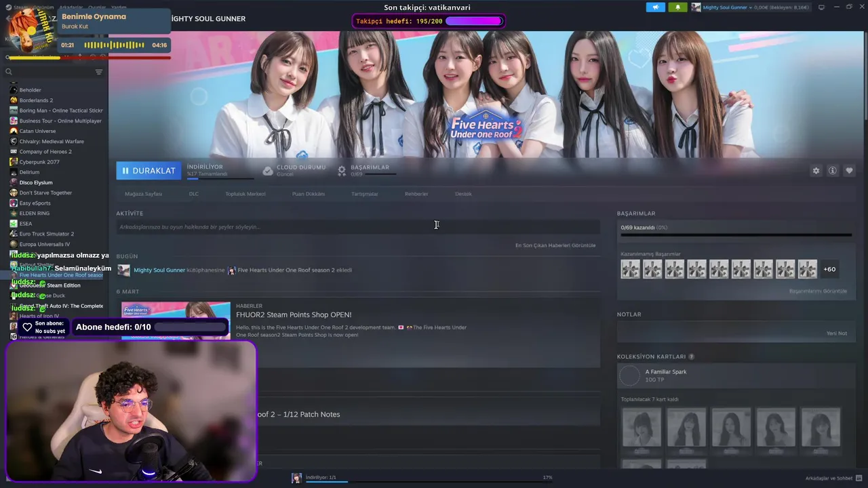The width and height of the screenshot is (868, 488).
Task: Add game to favorites heart icon
Action: pos(849,171)
